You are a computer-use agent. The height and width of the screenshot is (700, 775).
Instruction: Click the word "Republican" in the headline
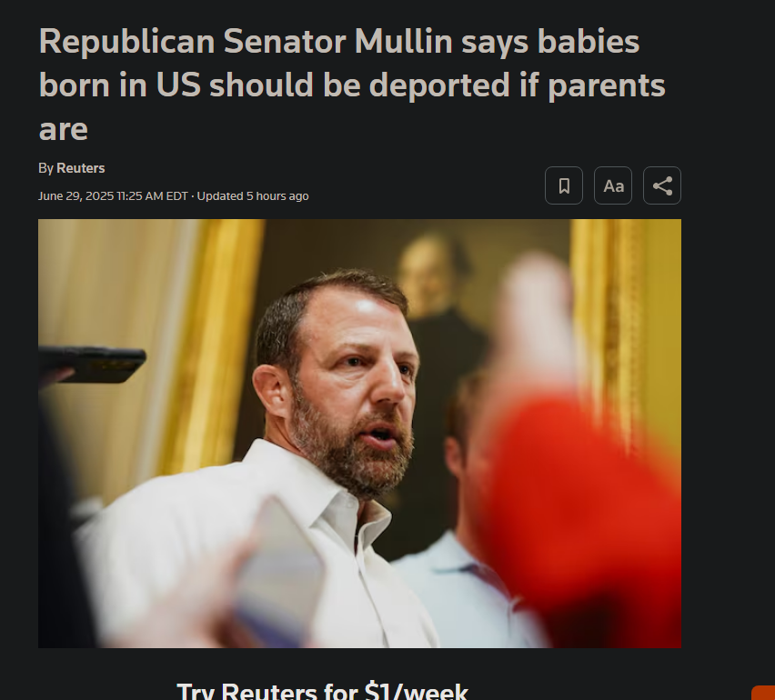pos(126,42)
